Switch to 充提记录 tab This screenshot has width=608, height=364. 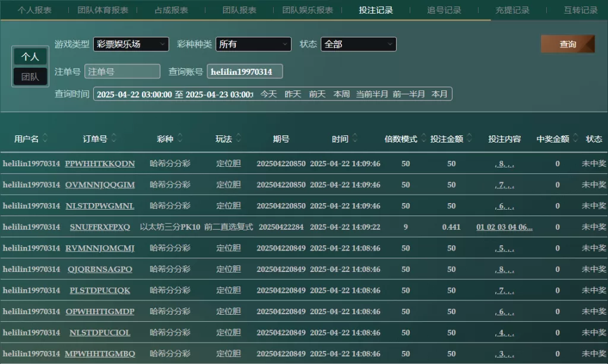point(512,10)
